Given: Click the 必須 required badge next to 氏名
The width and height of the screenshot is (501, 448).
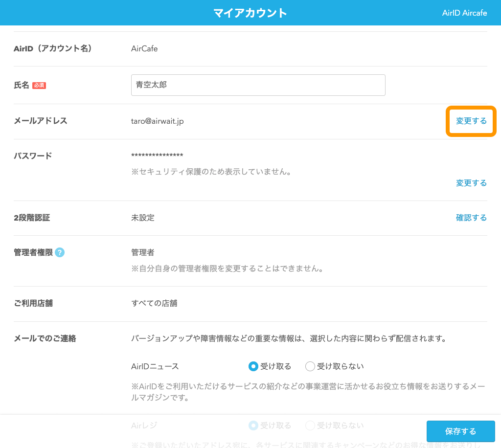Looking at the screenshot, I should click(38, 85).
